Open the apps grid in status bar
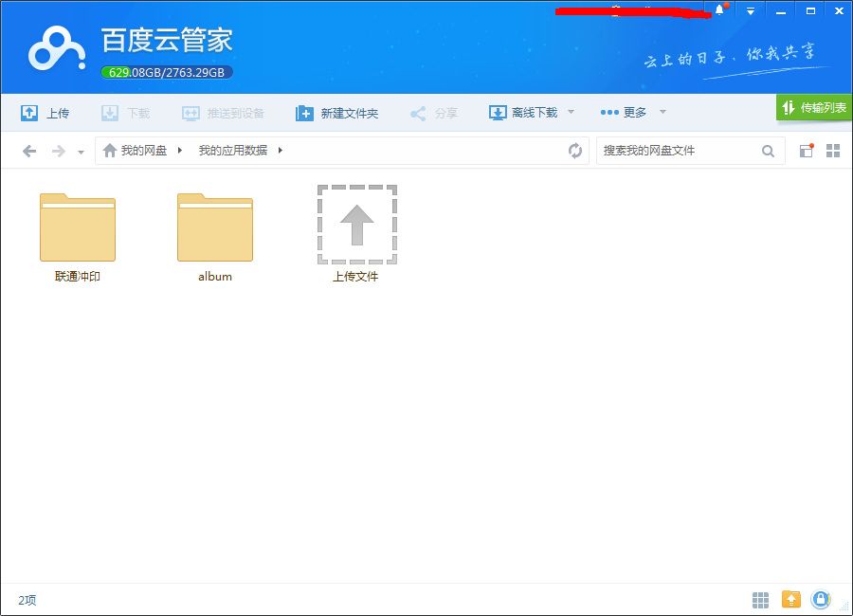 [x=760, y=600]
